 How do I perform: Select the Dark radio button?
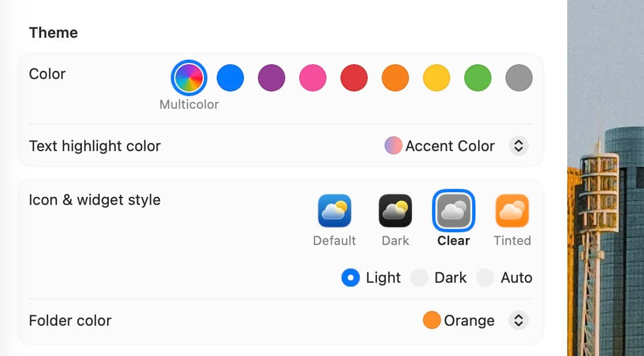point(419,278)
